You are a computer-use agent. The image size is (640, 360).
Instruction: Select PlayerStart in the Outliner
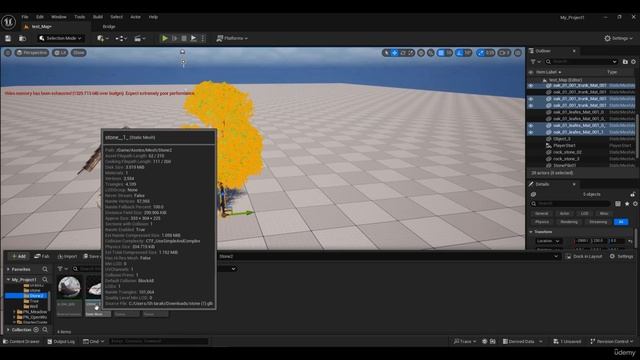pos(564,145)
